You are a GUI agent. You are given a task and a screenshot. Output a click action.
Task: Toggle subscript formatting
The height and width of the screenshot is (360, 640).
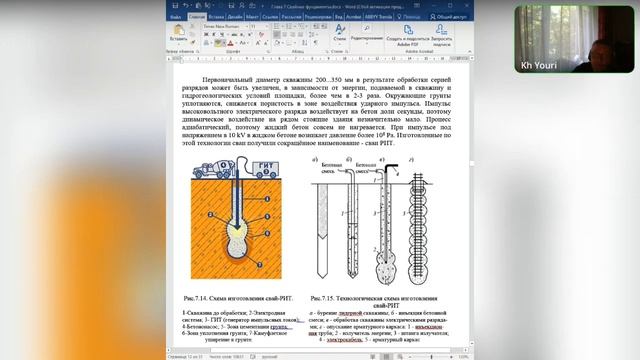[x=242, y=34]
